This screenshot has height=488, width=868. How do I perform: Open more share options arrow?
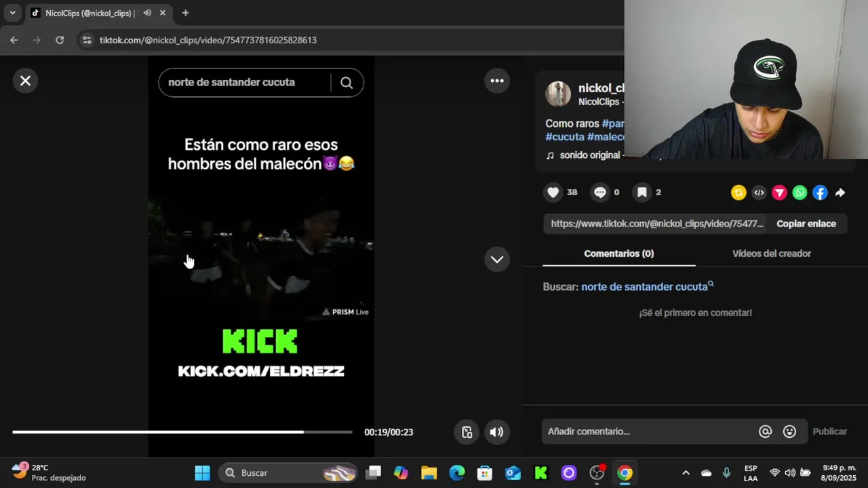(840, 193)
